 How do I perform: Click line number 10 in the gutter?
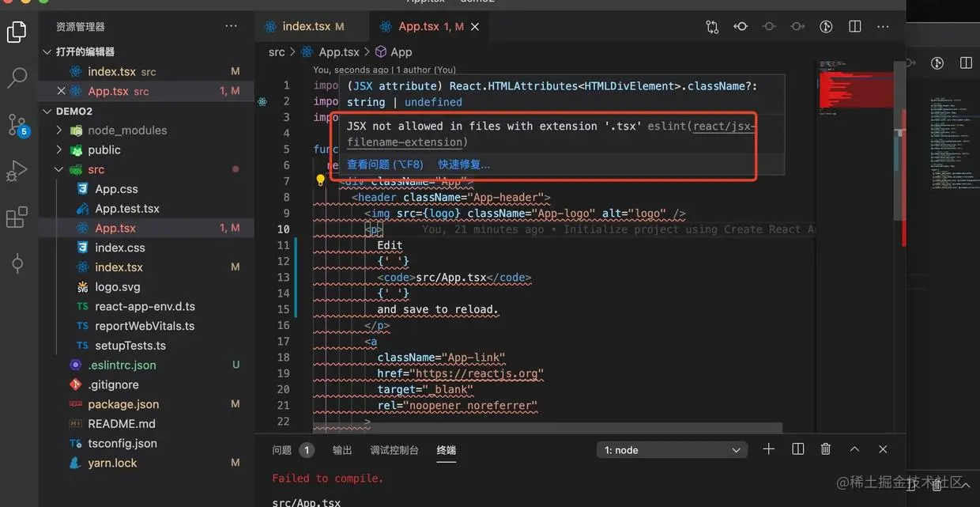[x=284, y=229]
